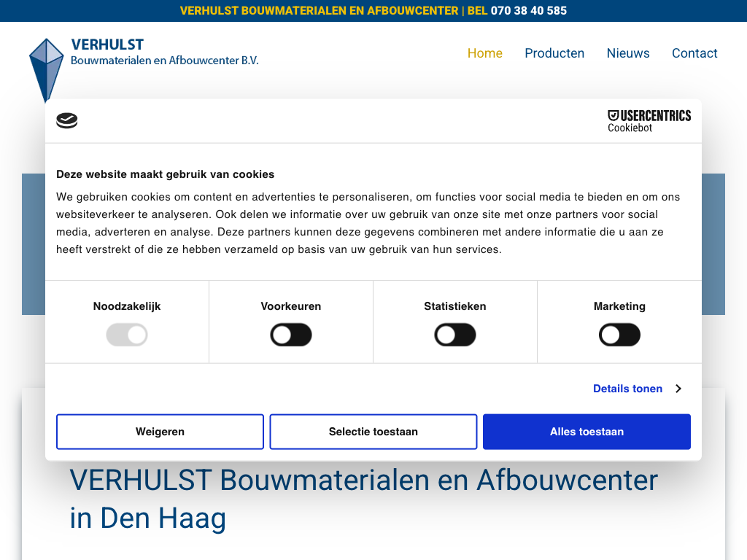Image resolution: width=747 pixels, height=560 pixels.
Task: Click the Weigeren button
Action: [x=160, y=432]
